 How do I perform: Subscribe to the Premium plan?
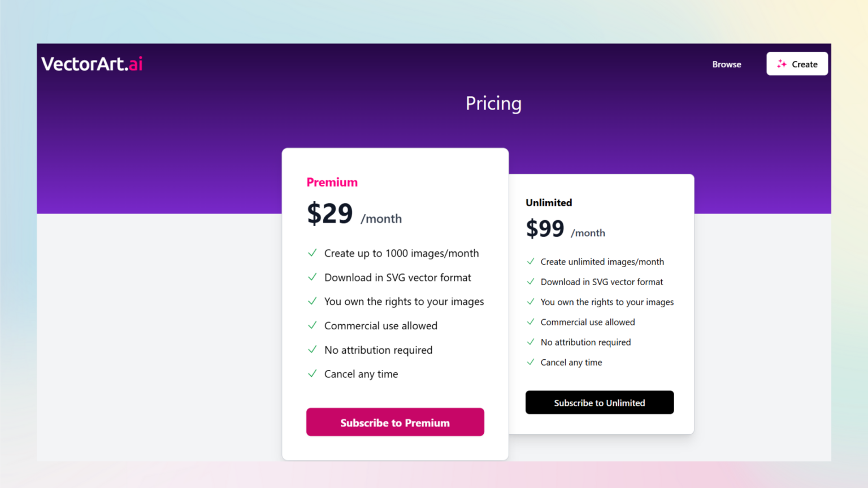[395, 422]
